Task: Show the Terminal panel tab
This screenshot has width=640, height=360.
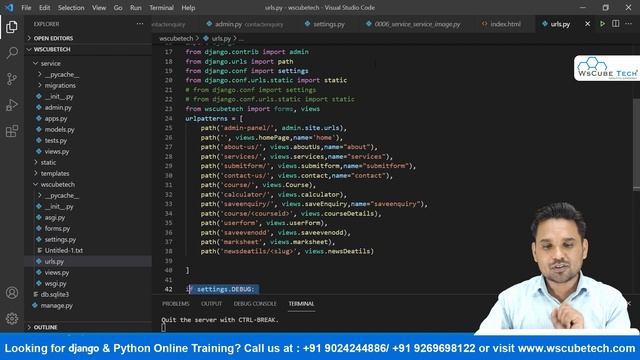Action: point(301,304)
